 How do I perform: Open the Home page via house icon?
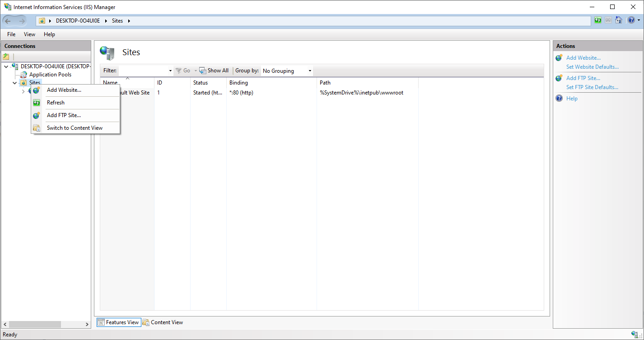click(x=619, y=20)
